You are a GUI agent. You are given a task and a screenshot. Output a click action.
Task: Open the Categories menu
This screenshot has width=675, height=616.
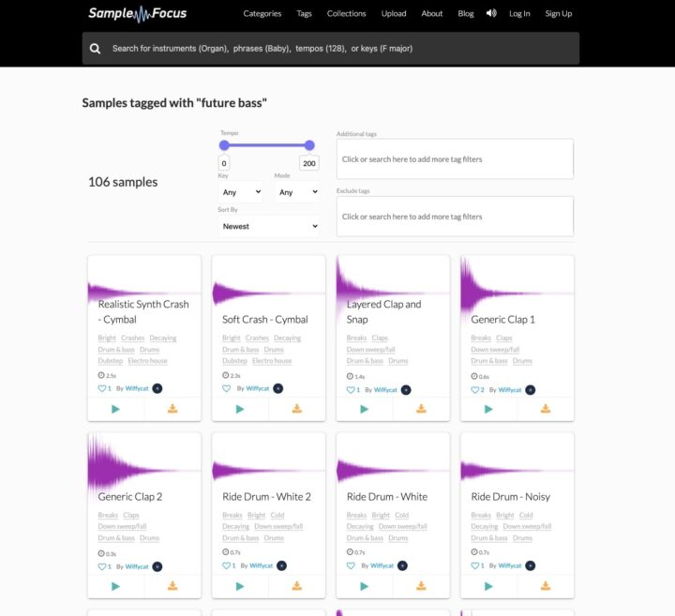[262, 14]
